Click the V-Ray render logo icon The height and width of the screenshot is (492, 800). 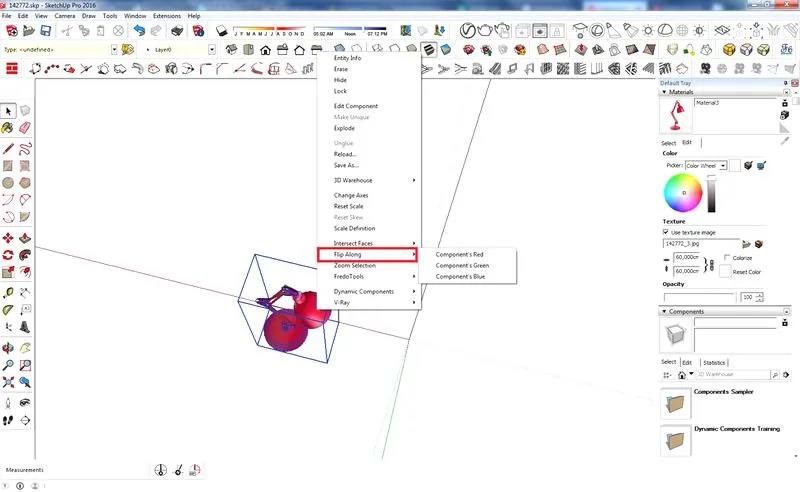tap(467, 31)
